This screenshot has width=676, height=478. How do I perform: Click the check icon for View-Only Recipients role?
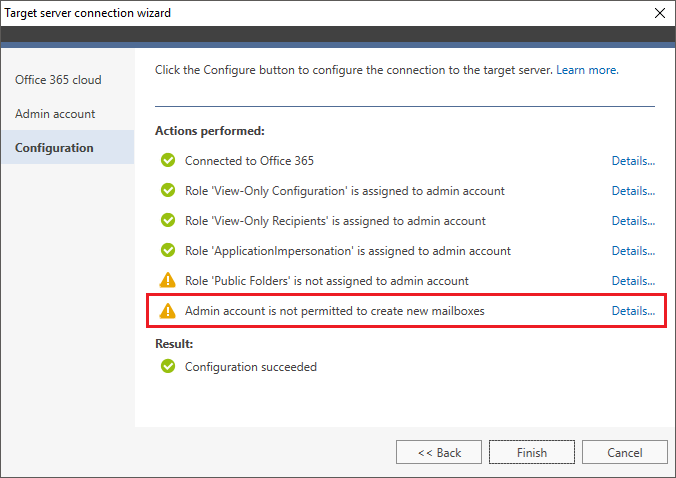[x=168, y=220]
